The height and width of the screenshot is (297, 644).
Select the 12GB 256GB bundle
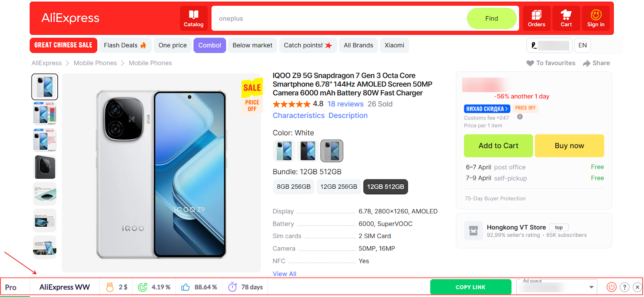339,187
